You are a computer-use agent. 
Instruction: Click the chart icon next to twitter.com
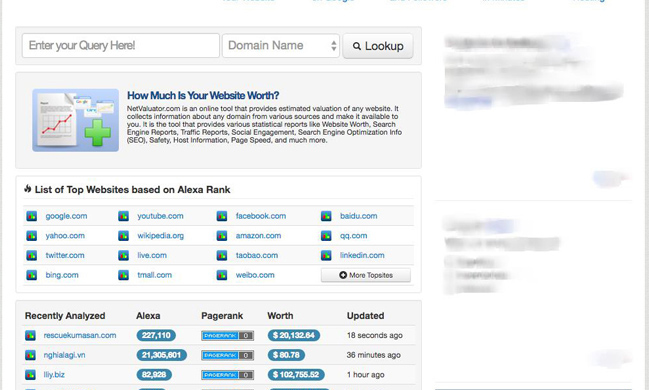(x=31, y=255)
